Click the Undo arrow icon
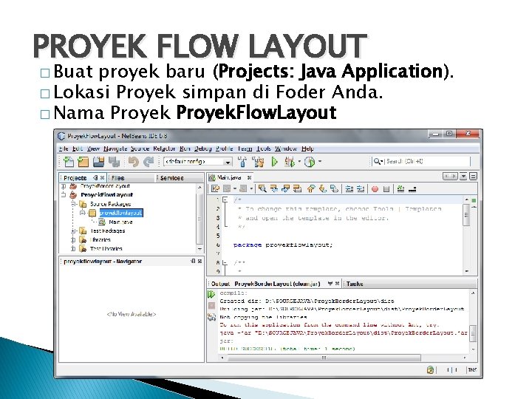 133,162
